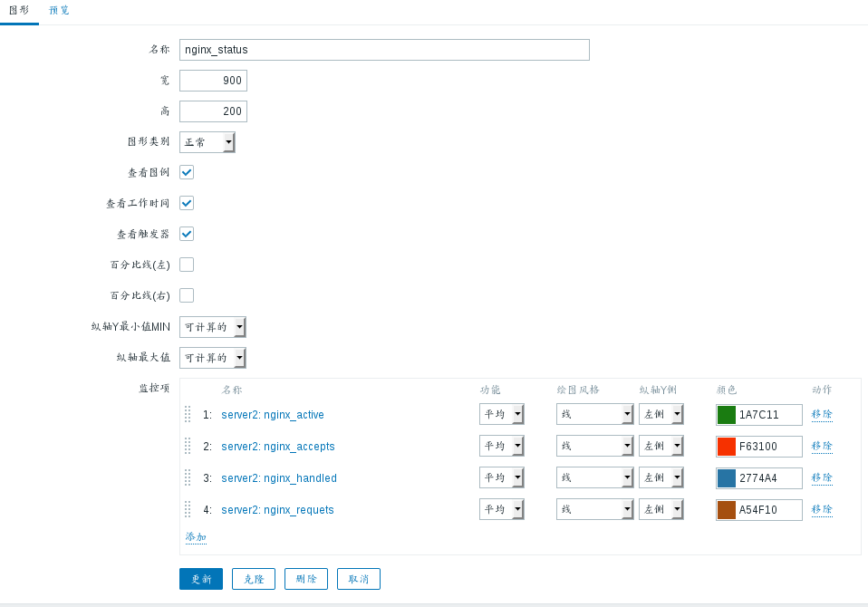Grab the drag handle for nginx_requets row
868x607 pixels.
pos(188,509)
